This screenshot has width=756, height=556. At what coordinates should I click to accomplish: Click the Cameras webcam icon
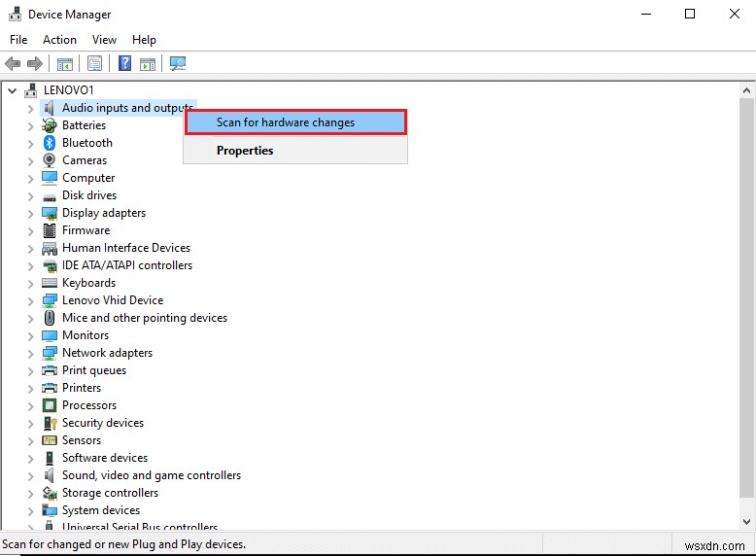[x=50, y=160]
